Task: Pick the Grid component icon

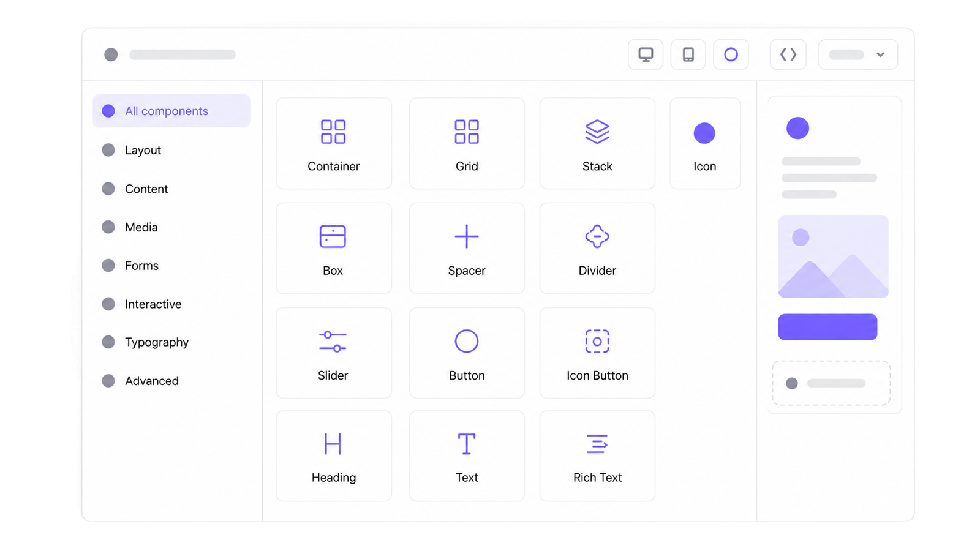Action: (x=467, y=132)
